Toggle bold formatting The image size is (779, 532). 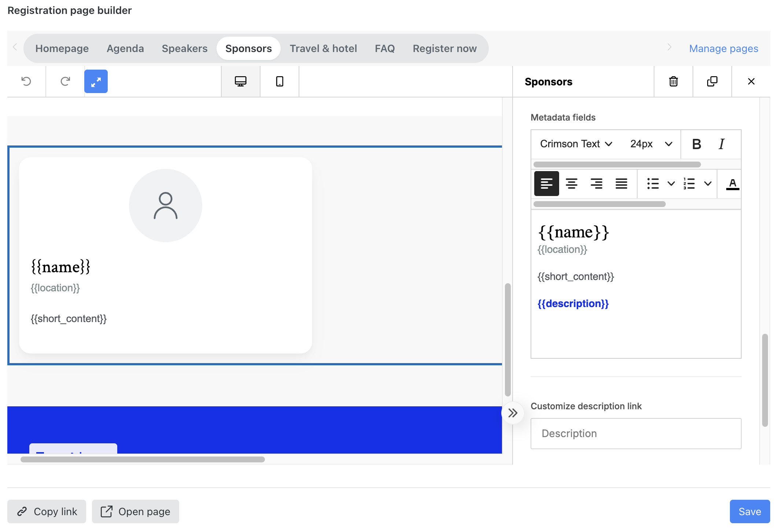click(x=697, y=144)
